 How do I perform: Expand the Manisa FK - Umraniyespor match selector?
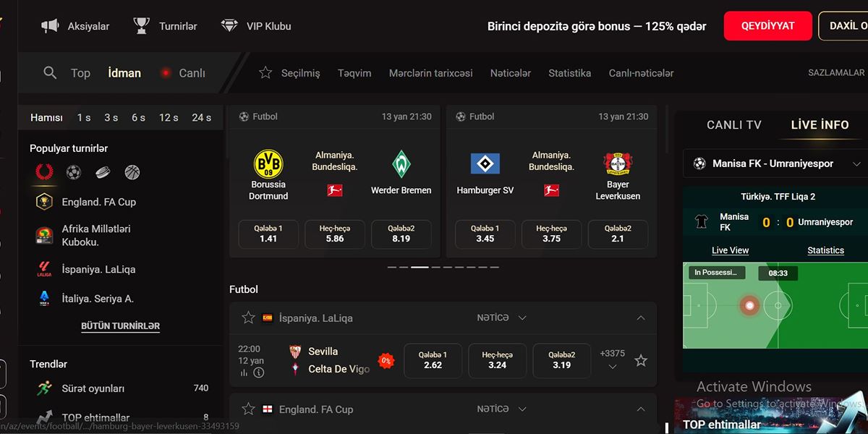click(x=857, y=163)
